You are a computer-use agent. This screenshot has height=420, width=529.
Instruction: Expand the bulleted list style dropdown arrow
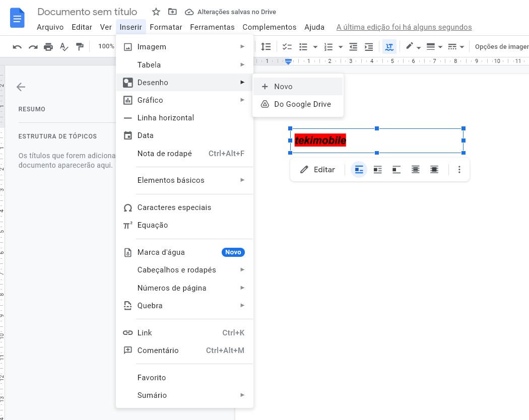point(315,47)
